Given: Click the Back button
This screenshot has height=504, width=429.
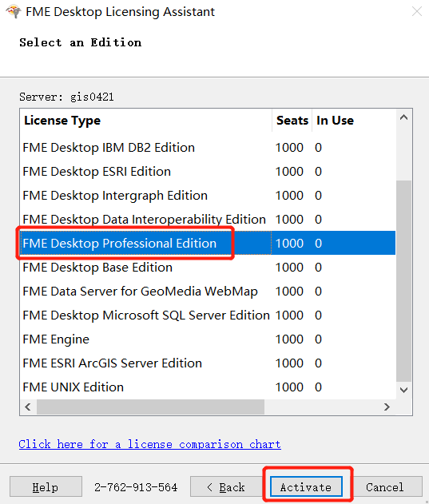Looking at the screenshot, I should pyautogui.click(x=226, y=486).
